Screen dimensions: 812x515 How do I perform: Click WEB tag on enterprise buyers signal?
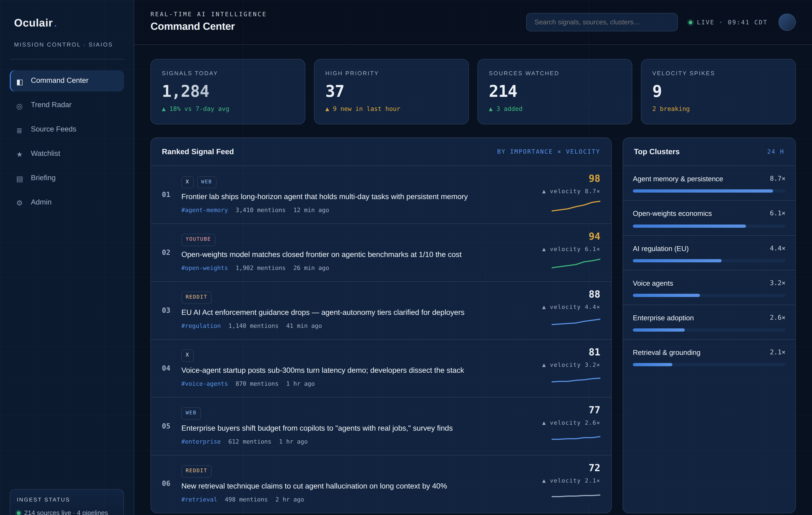[191, 413]
